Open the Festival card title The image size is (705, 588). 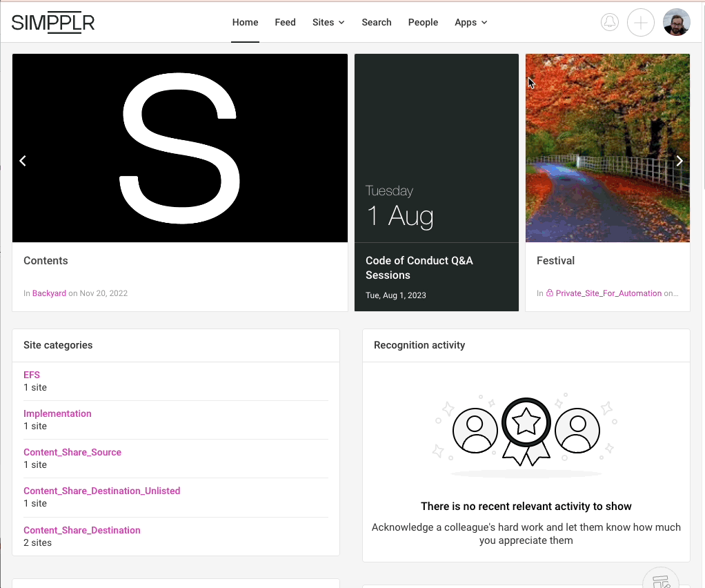555,260
